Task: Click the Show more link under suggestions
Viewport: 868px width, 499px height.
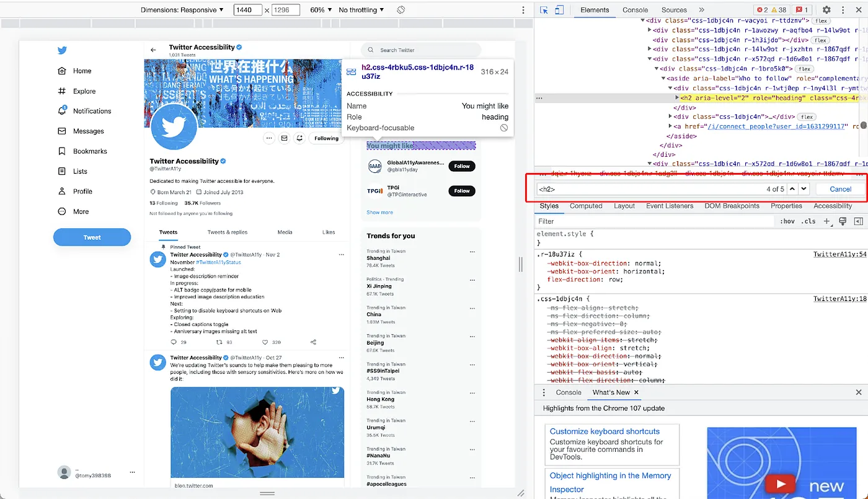Action: coord(379,213)
